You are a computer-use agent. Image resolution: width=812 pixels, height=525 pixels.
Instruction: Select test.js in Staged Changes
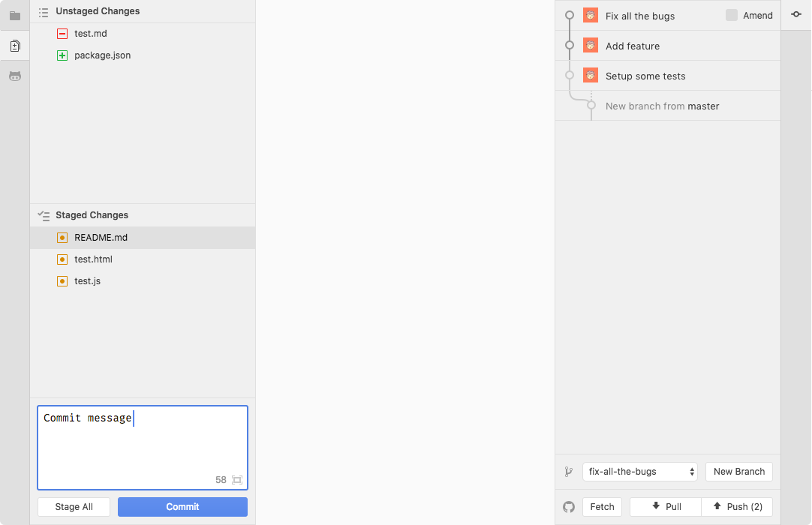pyautogui.click(x=143, y=281)
